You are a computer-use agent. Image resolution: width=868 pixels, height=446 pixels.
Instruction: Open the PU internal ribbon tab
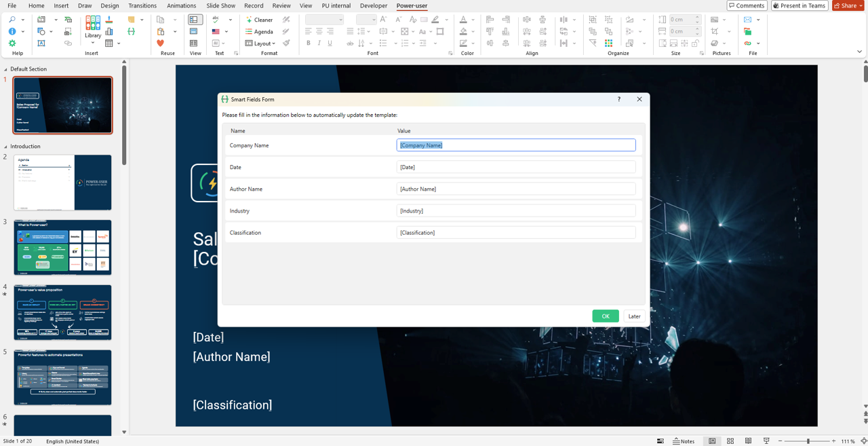(336, 5)
